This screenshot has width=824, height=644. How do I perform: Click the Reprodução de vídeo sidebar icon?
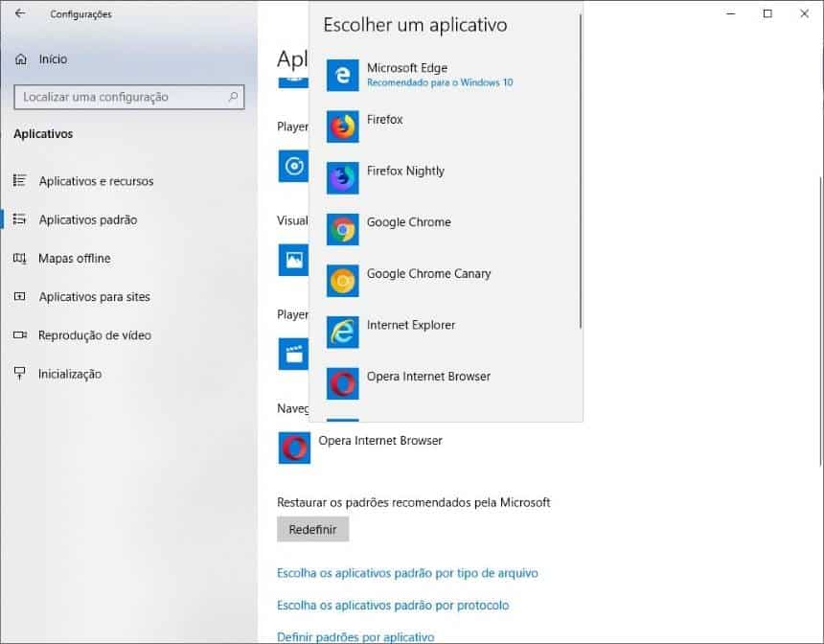point(19,334)
